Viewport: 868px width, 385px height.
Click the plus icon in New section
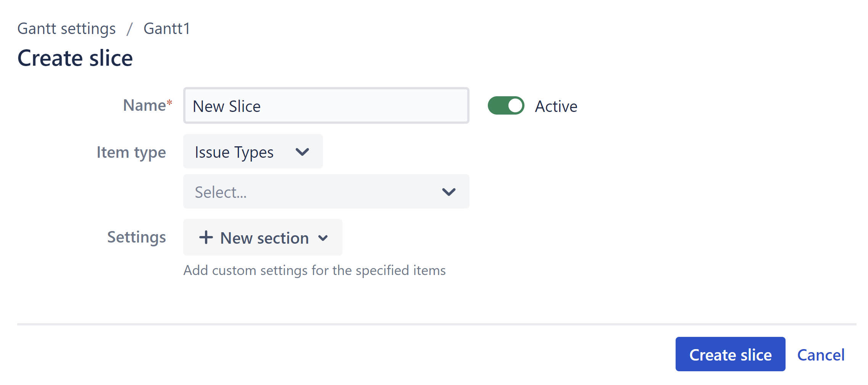pyautogui.click(x=206, y=238)
